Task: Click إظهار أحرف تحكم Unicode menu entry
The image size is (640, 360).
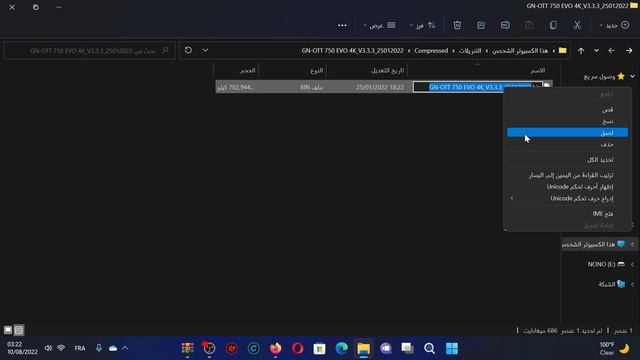Action: pyautogui.click(x=567, y=187)
